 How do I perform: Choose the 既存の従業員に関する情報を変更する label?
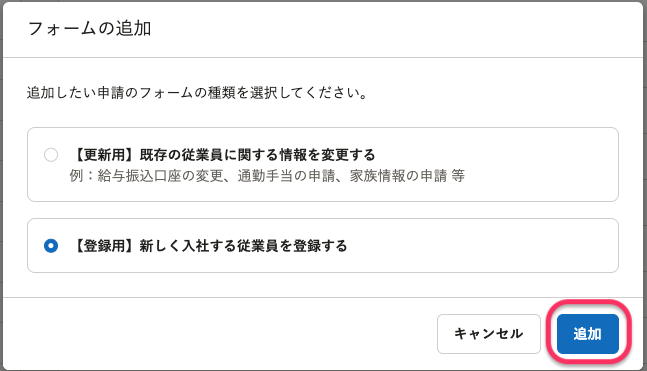tap(257, 155)
